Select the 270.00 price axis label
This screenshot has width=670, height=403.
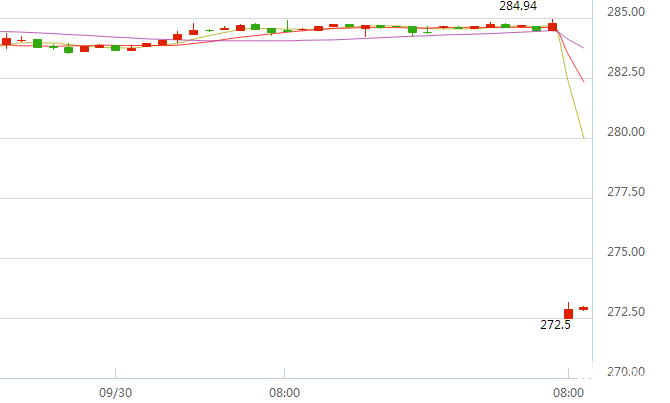tap(626, 371)
